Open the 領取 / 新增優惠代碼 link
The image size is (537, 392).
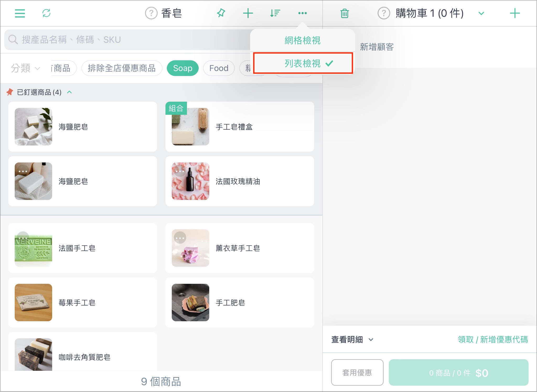(493, 340)
